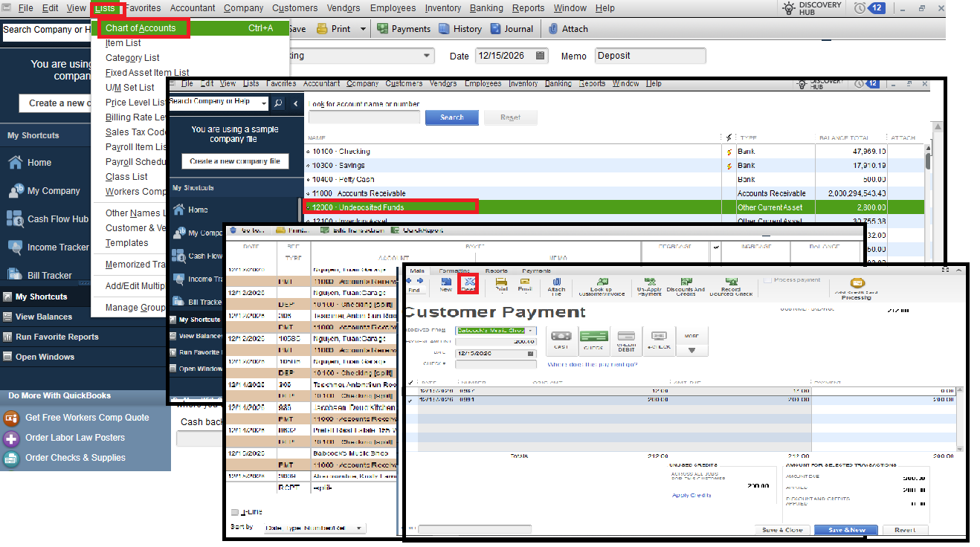This screenshot has width=980, height=547.
Task: Switch to the Formatting tab
Action: pyautogui.click(x=453, y=271)
